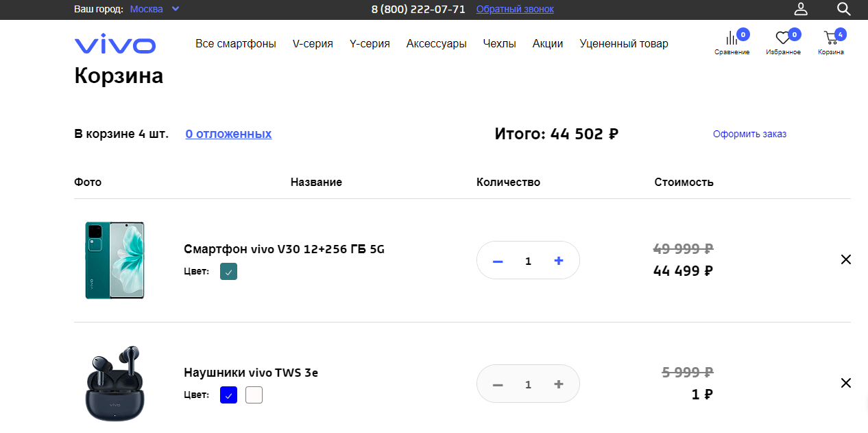Open Уцененный товар menu item
Viewport: 868px width, 433px height.
(624, 44)
